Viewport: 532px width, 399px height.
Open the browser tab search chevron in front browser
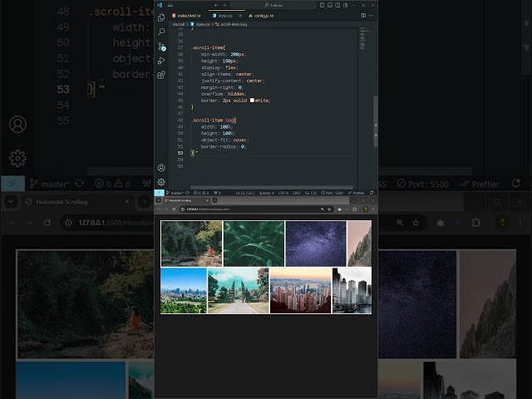tap(159, 200)
